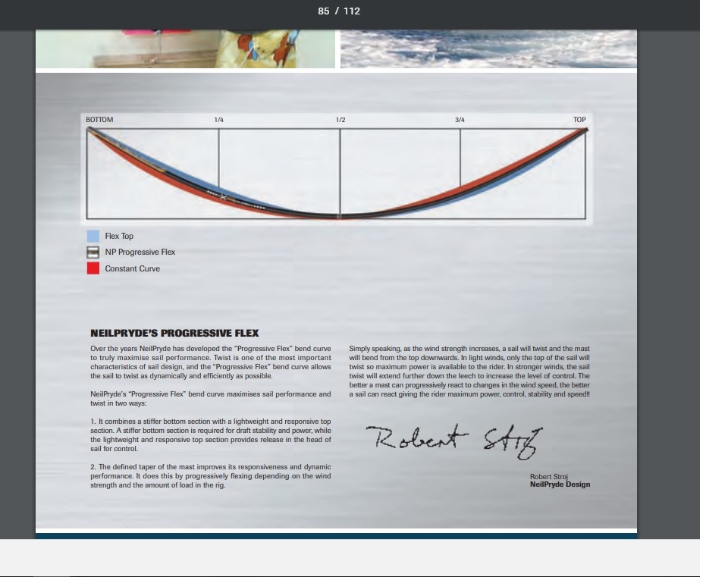Click the NeilPryde Design bold text
Viewport: 728px width, 577px height.
(560, 484)
